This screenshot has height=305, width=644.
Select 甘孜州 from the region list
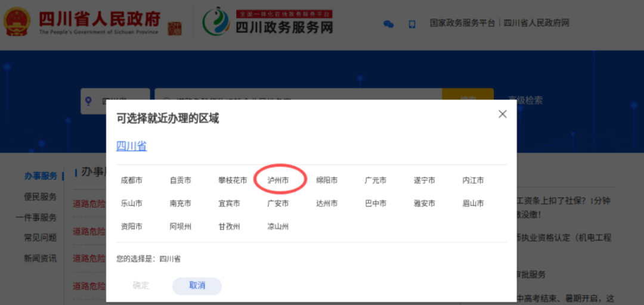229,226
